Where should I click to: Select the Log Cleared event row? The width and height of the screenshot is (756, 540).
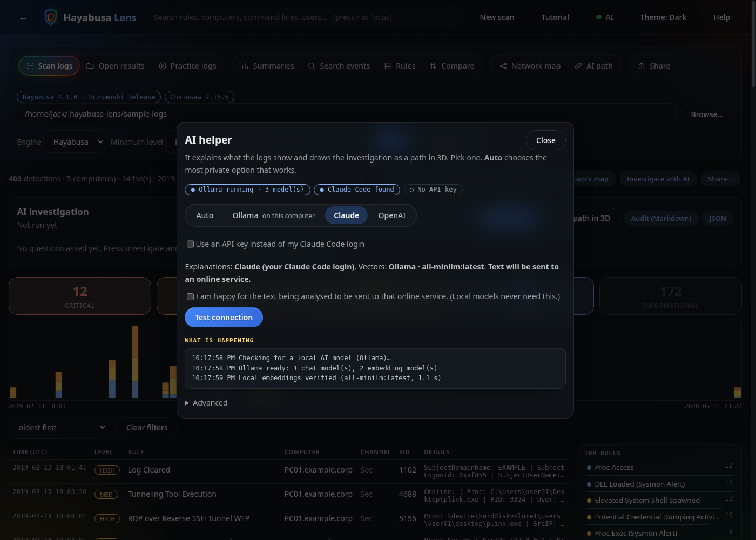coord(289,471)
